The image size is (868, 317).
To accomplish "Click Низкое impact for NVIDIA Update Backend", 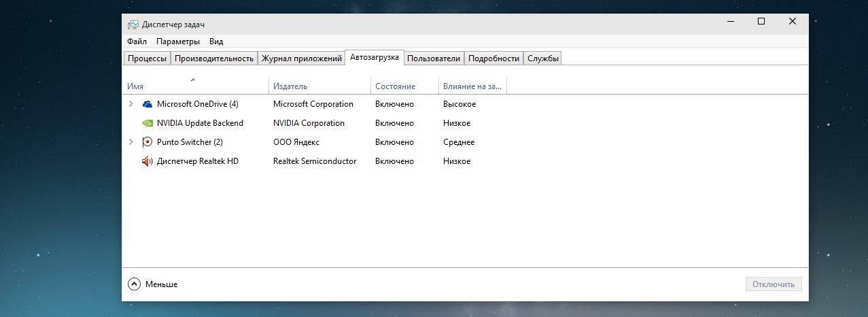I will click(x=457, y=123).
